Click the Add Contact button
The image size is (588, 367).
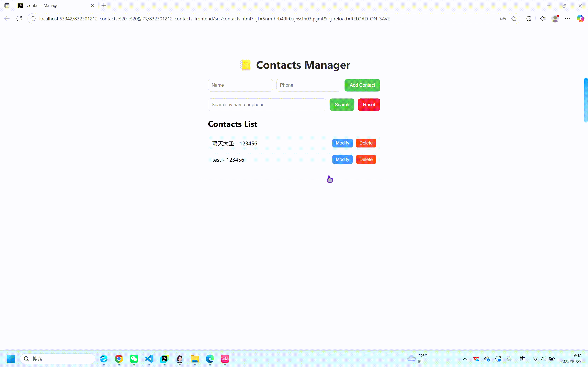coord(362,85)
